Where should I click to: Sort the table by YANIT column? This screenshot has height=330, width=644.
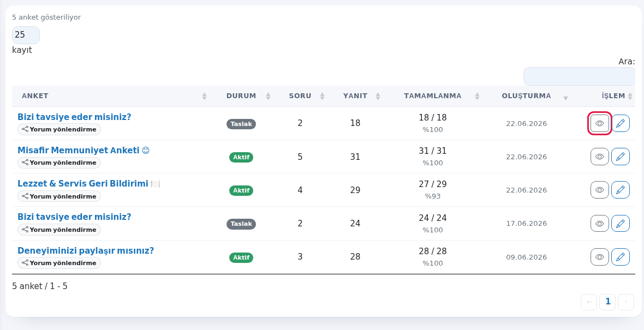point(356,96)
